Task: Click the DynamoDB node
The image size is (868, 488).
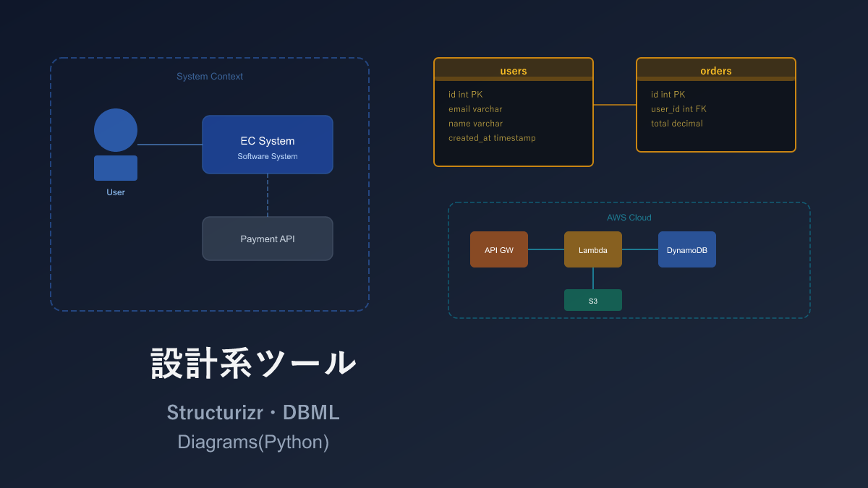Action: tap(687, 249)
